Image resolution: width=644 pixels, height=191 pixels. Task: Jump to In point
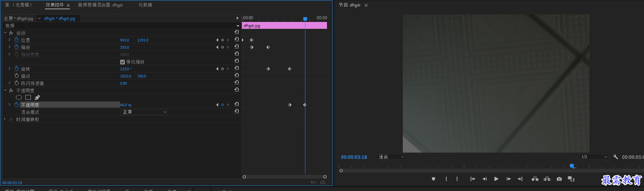click(472, 179)
